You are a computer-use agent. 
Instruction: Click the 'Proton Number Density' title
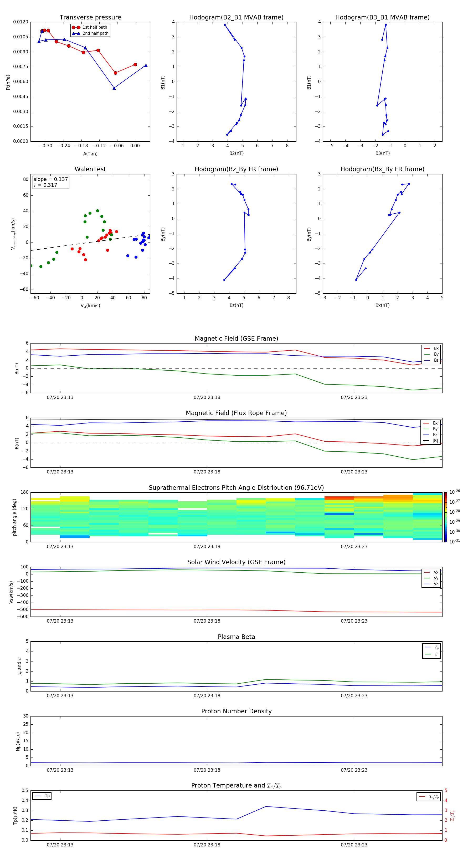point(236,711)
